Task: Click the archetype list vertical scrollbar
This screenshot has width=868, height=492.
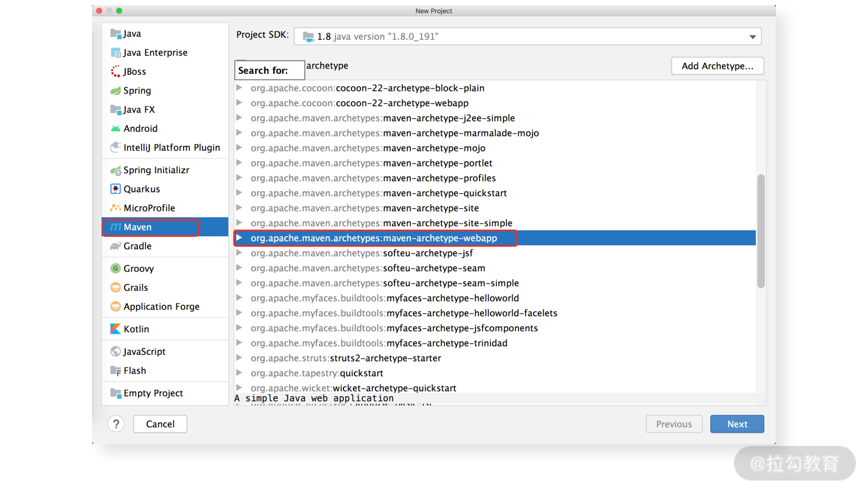Action: pyautogui.click(x=761, y=231)
